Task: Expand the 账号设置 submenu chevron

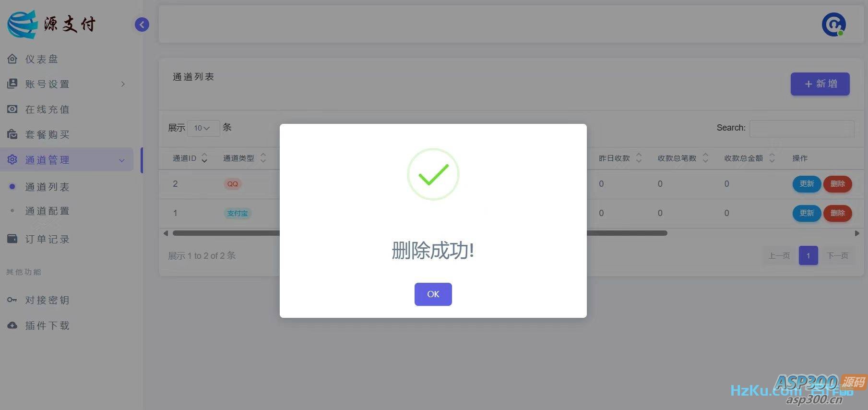Action: pos(123,84)
